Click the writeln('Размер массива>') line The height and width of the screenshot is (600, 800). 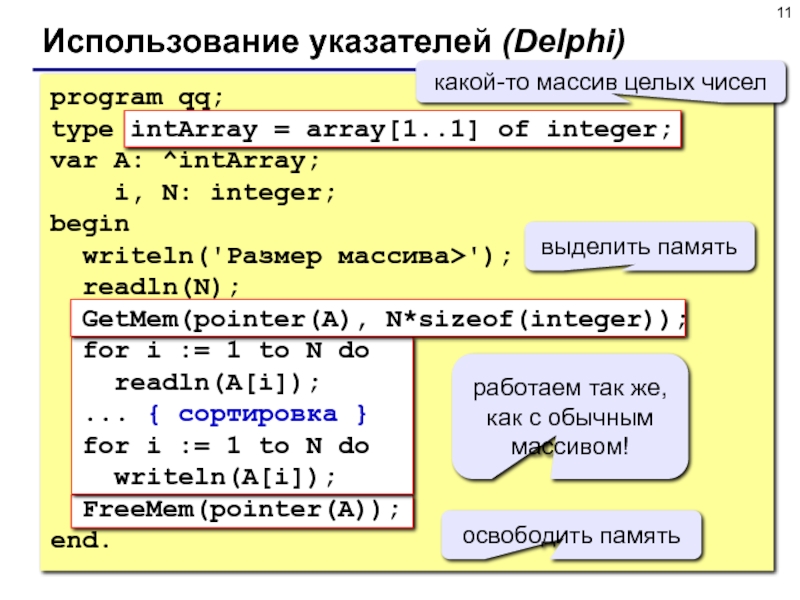(297, 256)
